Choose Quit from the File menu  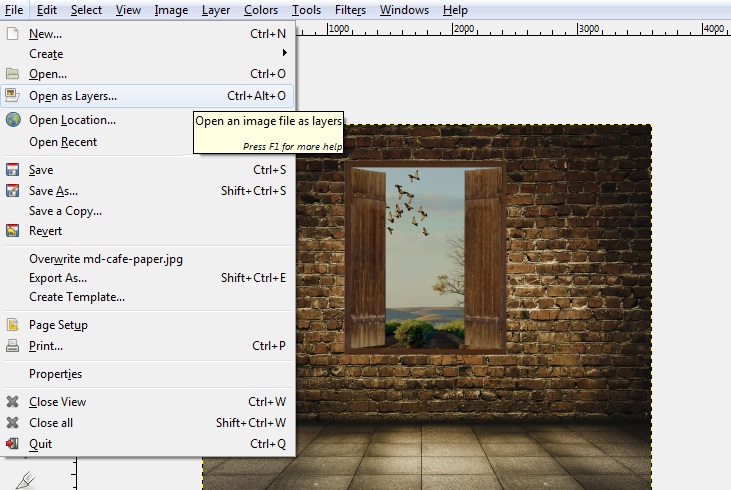pos(147,443)
